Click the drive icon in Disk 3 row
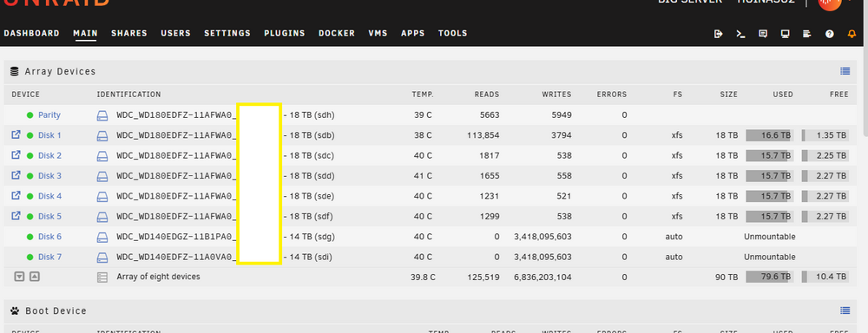 102,176
